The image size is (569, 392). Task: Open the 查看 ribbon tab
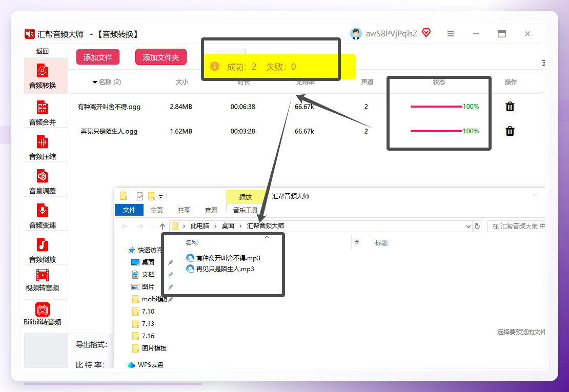click(211, 210)
